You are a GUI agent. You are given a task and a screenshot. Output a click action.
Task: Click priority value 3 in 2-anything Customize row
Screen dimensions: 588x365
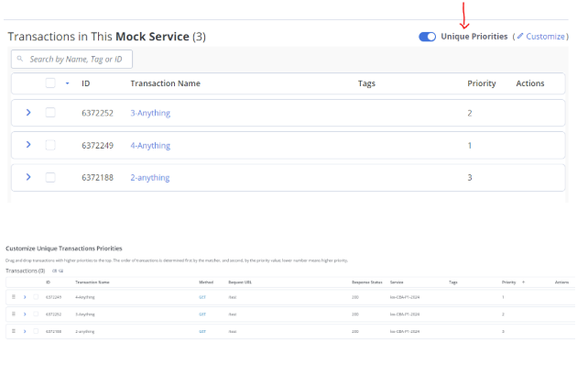click(503, 332)
